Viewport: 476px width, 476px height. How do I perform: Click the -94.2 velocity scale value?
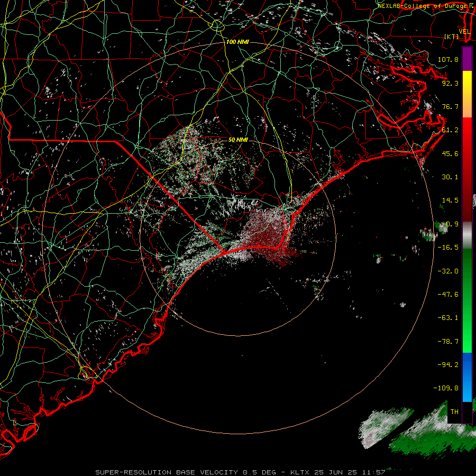(x=448, y=365)
